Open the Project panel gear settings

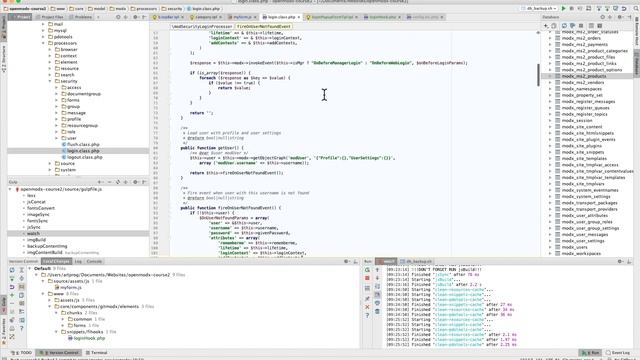click(136, 17)
